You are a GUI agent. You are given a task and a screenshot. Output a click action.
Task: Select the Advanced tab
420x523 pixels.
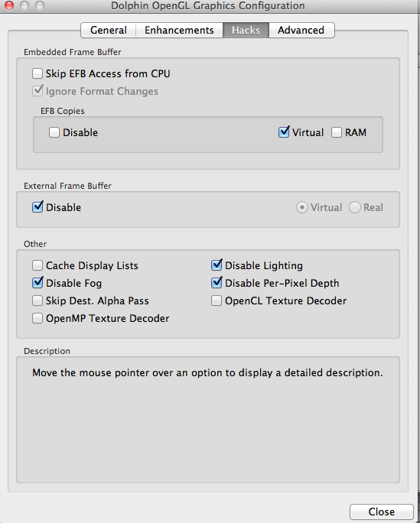(x=301, y=31)
